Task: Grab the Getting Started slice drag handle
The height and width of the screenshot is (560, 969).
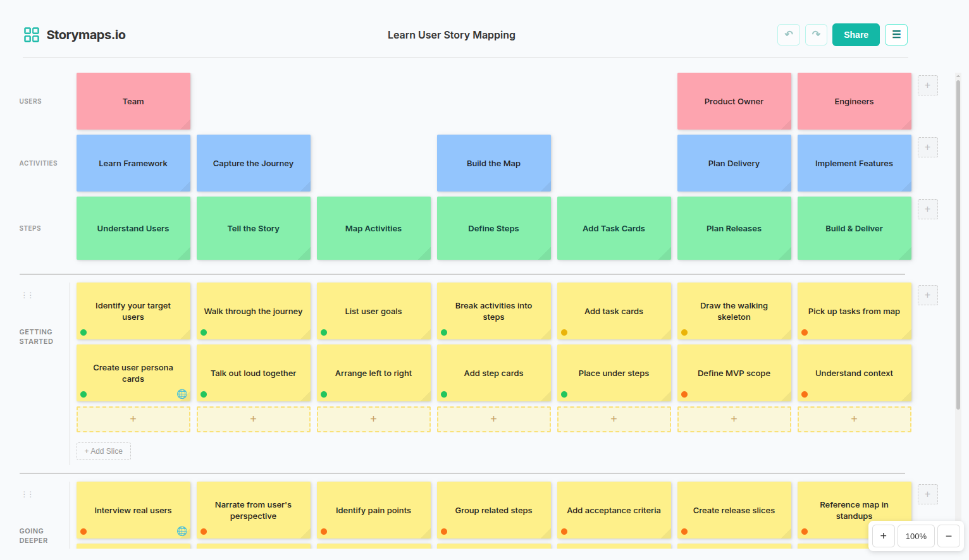Action: click(x=27, y=295)
